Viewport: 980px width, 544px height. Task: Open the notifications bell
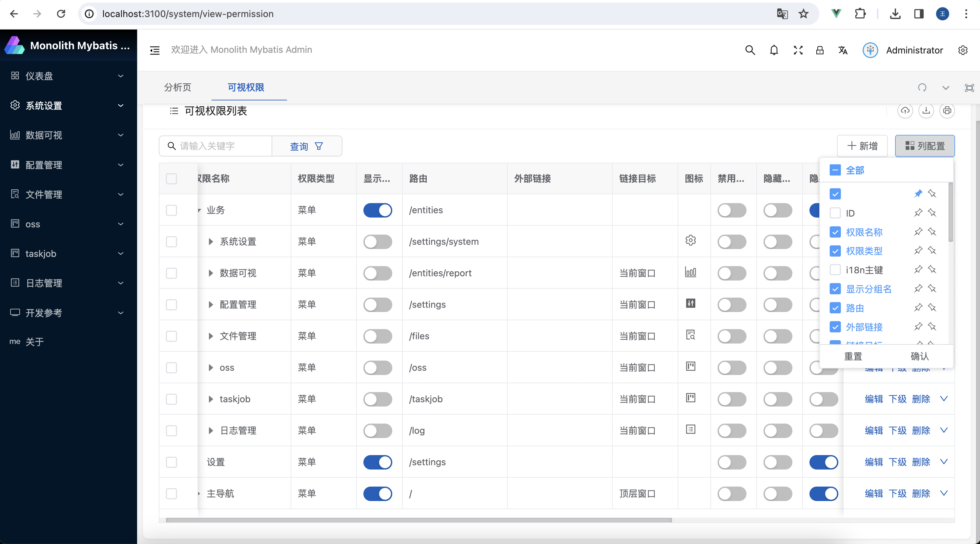tap(774, 50)
